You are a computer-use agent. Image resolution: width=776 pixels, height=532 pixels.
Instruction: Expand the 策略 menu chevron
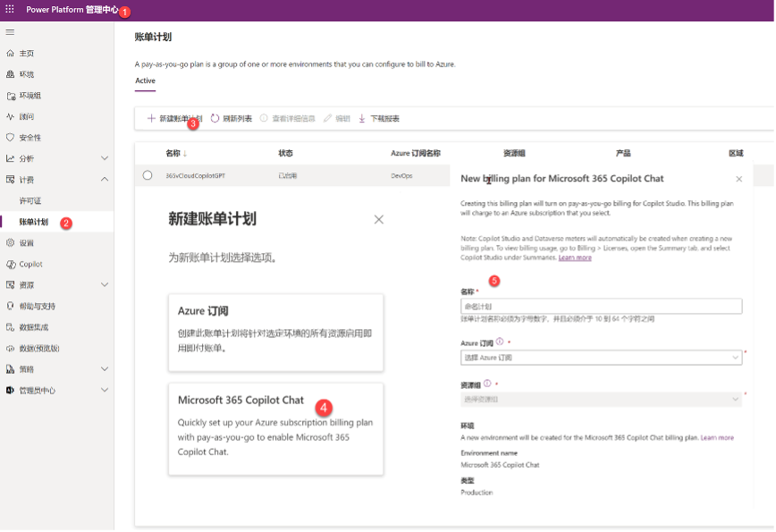click(105, 369)
